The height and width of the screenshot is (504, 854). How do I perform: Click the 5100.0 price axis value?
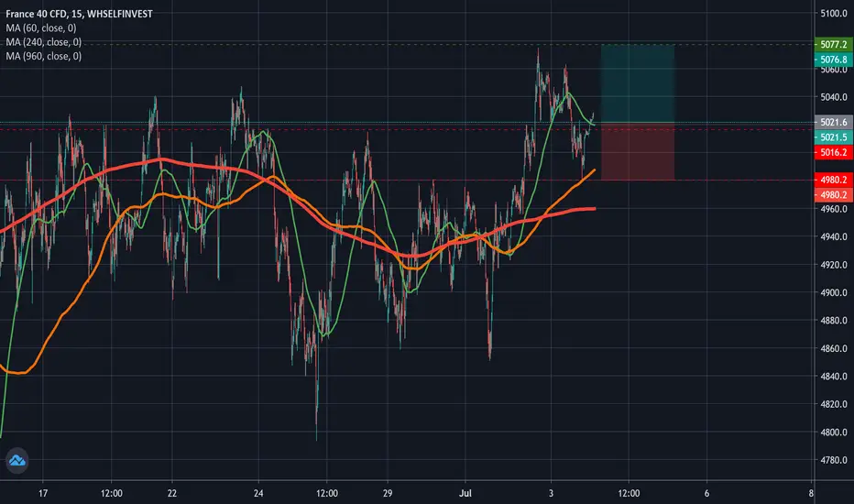point(834,14)
